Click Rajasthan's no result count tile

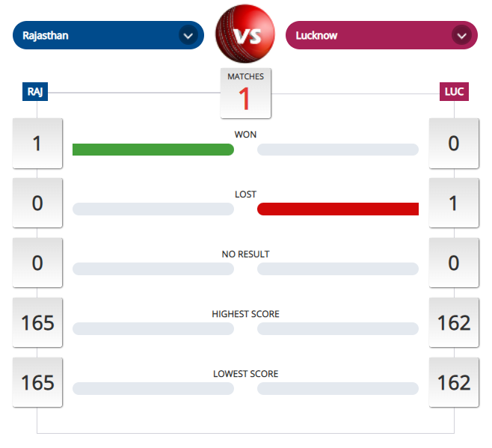click(37, 263)
